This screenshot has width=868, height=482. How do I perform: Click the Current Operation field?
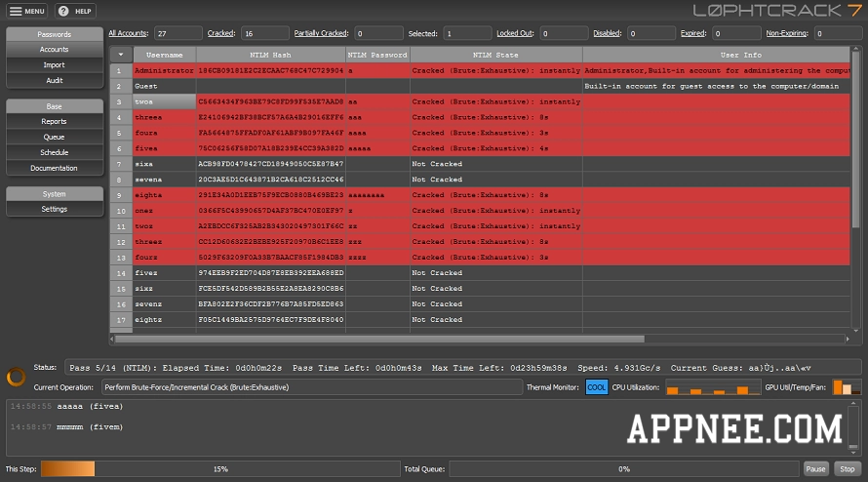312,387
